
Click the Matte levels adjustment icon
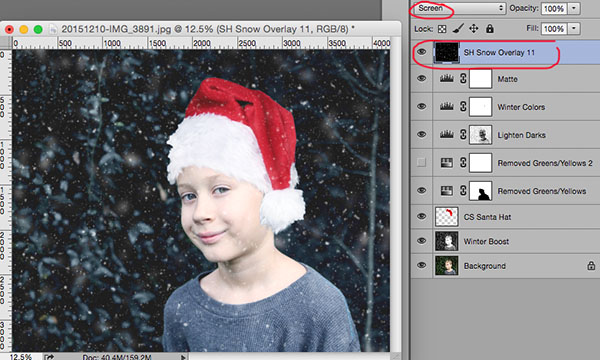(447, 79)
